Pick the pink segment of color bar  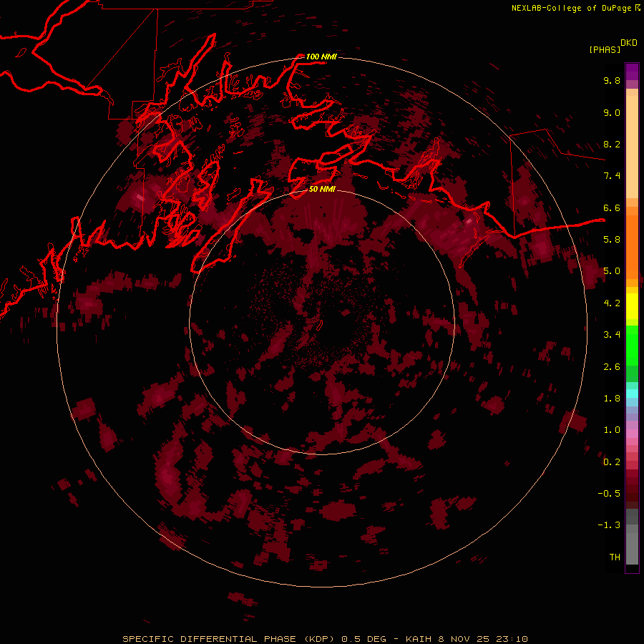(632, 434)
